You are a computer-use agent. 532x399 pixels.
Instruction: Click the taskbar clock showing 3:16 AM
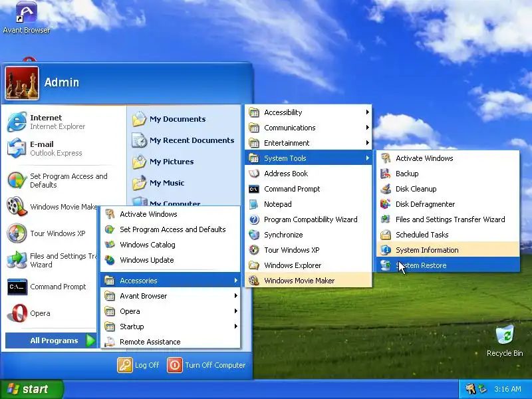[507, 389]
